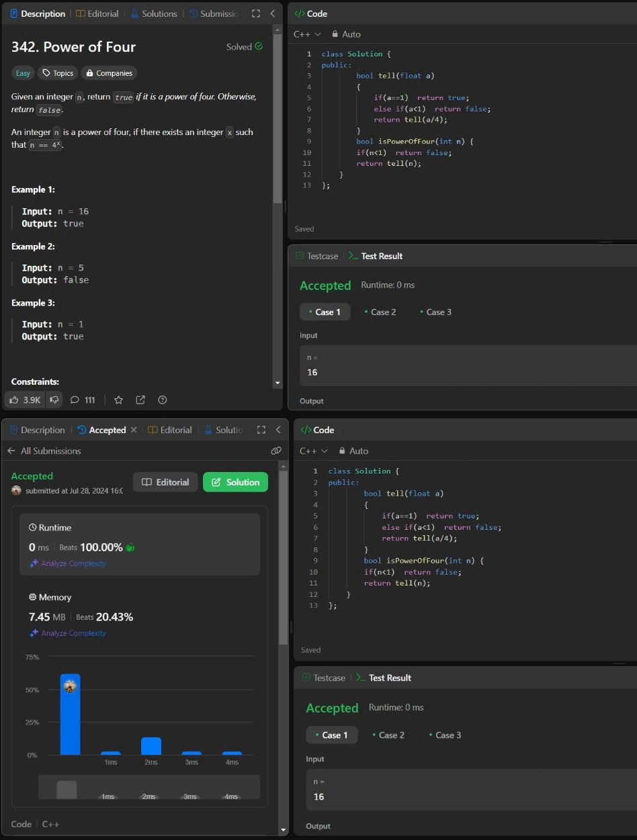Click the share icon in the description footer
The height and width of the screenshot is (840, 637).
coord(140,400)
